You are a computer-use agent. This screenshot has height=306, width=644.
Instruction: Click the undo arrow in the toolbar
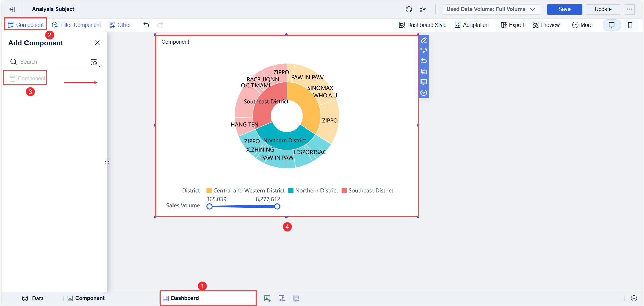click(146, 25)
